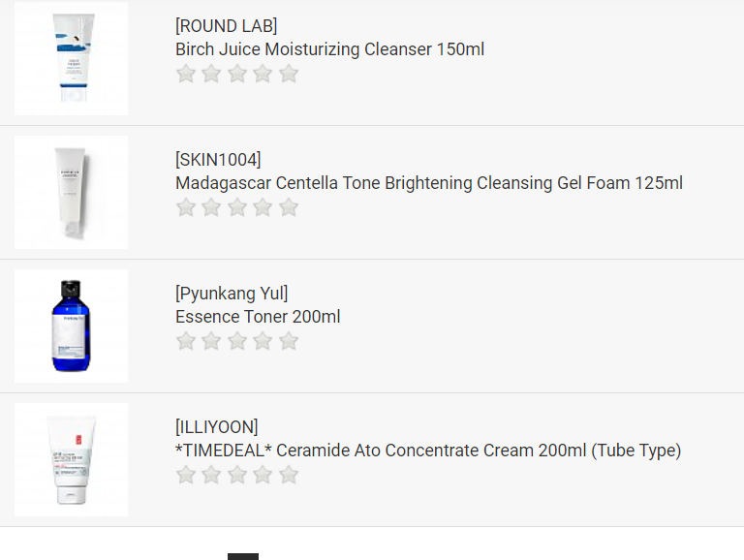
Task: Rate Pyunkang Yul Essence Toner two stars
Action: (x=211, y=341)
